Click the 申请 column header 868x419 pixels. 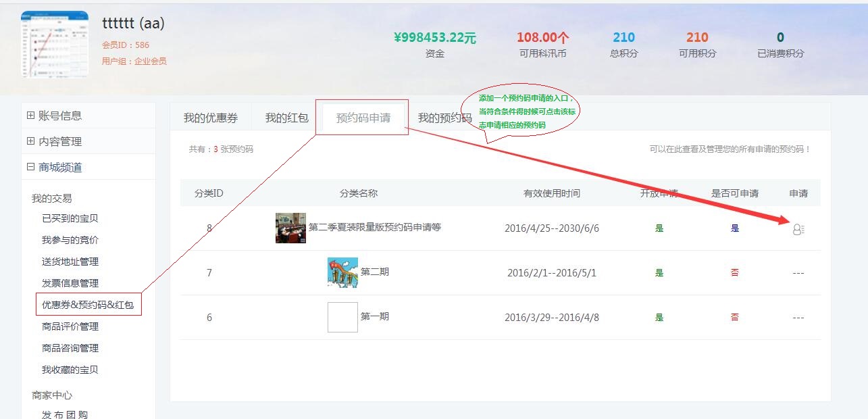(798, 193)
